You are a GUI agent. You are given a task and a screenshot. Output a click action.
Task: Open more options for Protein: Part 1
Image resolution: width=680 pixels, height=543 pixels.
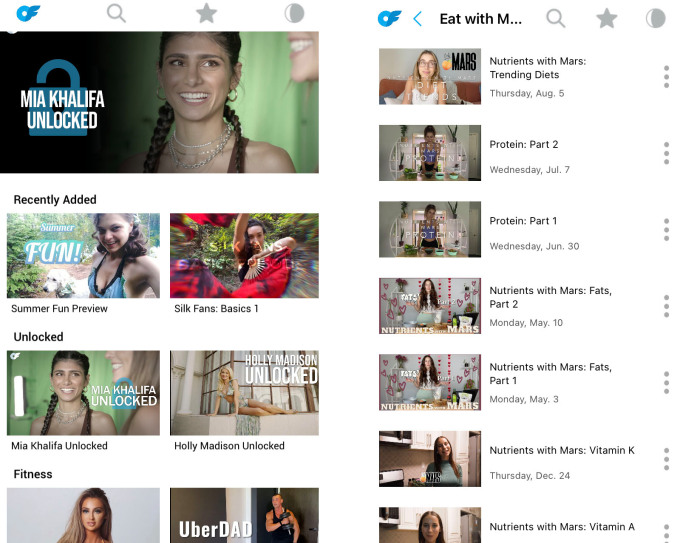666,230
